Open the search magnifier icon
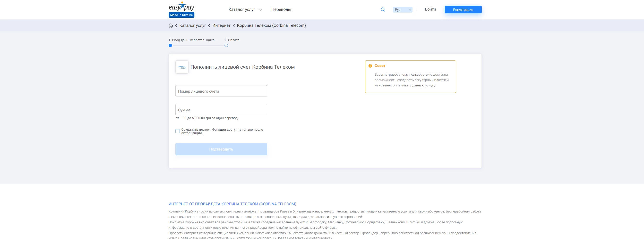 [383, 10]
